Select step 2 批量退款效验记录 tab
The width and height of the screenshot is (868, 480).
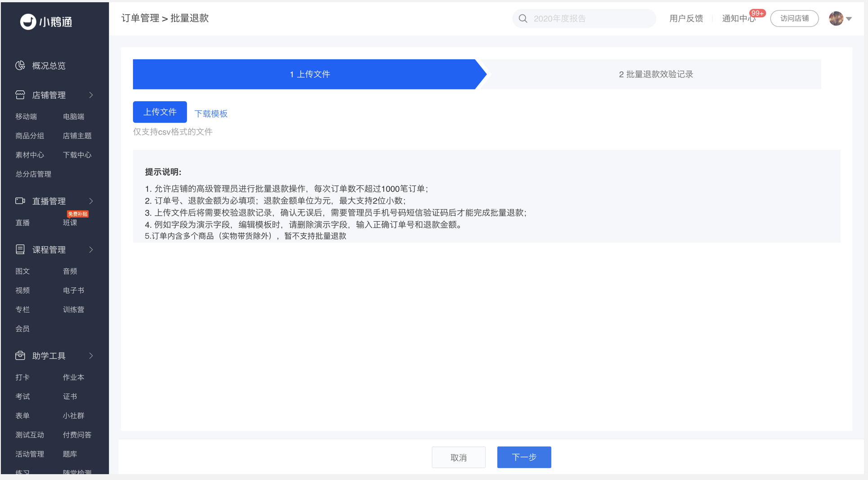(x=656, y=74)
